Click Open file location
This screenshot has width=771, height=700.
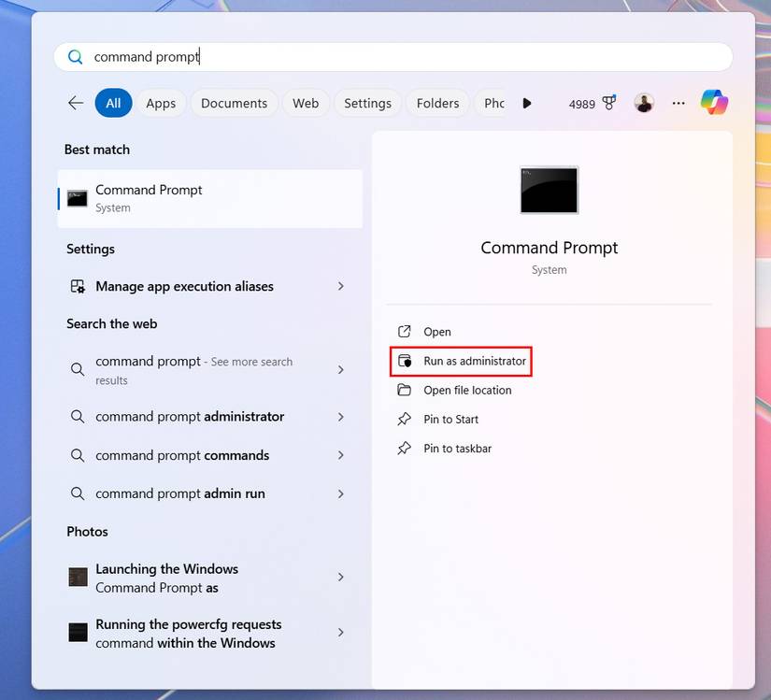coord(466,390)
